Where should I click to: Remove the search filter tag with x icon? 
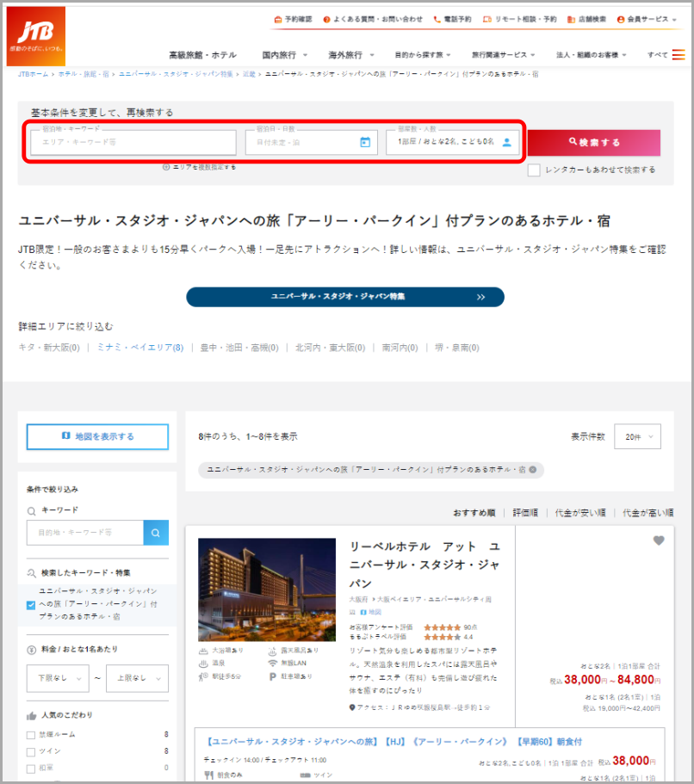(533, 470)
